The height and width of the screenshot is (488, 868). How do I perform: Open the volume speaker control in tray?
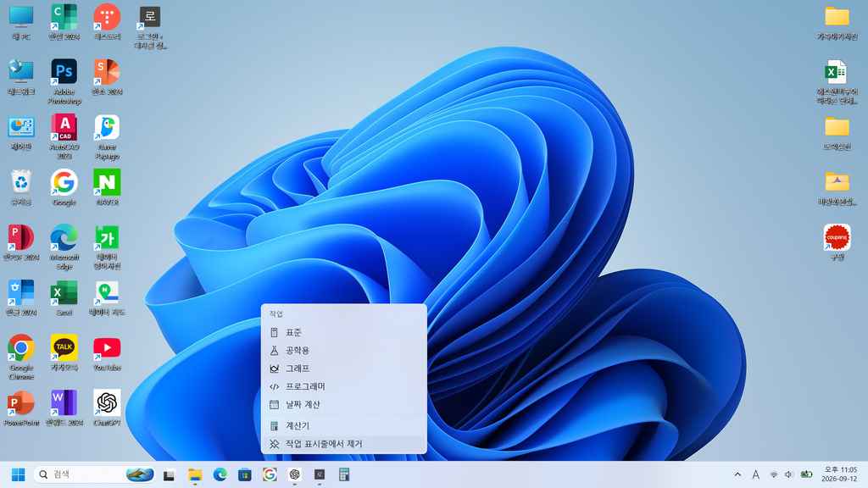point(789,474)
